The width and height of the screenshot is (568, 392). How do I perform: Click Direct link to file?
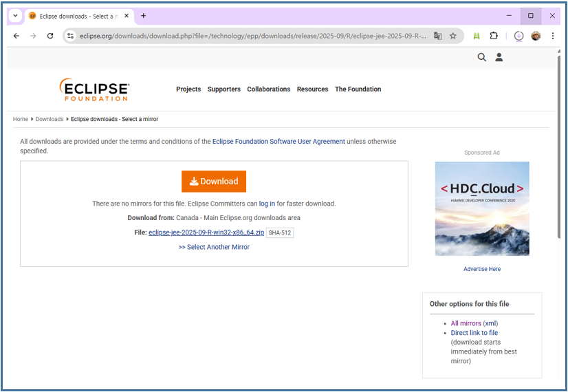[x=474, y=333]
